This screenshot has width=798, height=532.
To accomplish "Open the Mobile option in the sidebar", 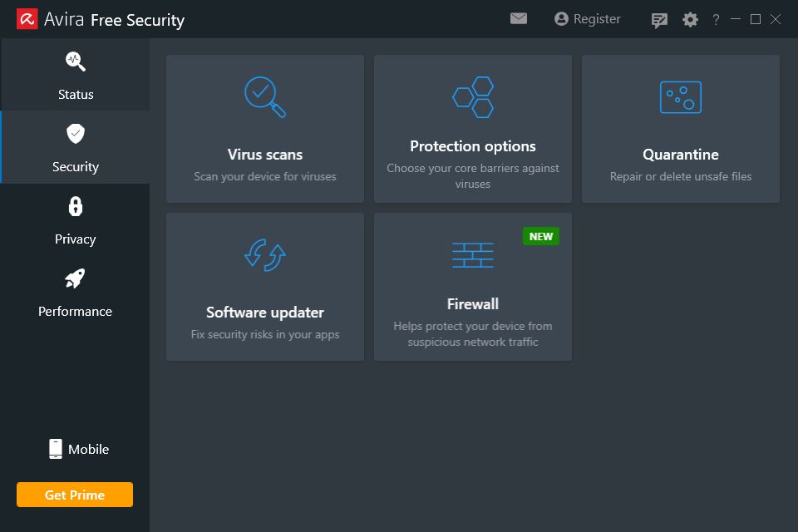I will (79, 449).
